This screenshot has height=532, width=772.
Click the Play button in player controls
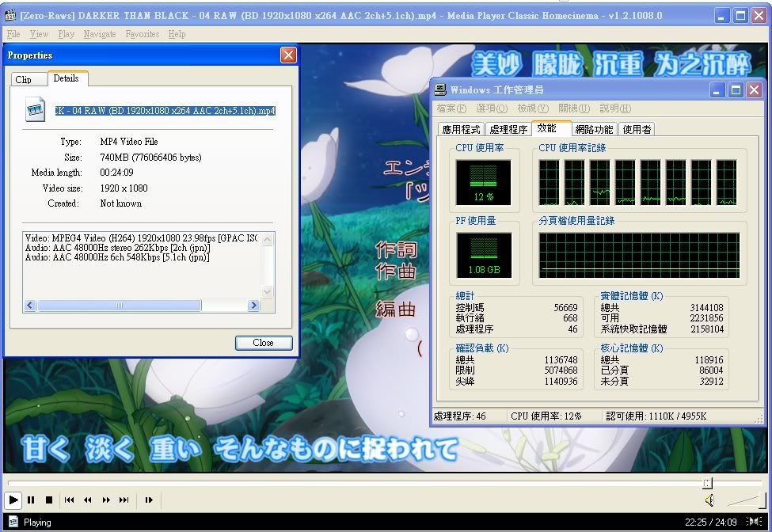coord(13,500)
